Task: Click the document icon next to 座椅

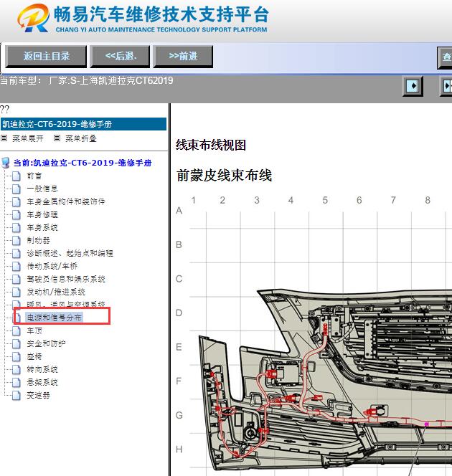Action: [16, 356]
